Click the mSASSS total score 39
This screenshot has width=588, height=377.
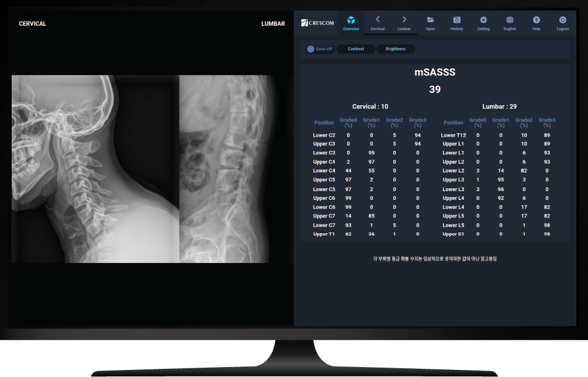point(435,89)
